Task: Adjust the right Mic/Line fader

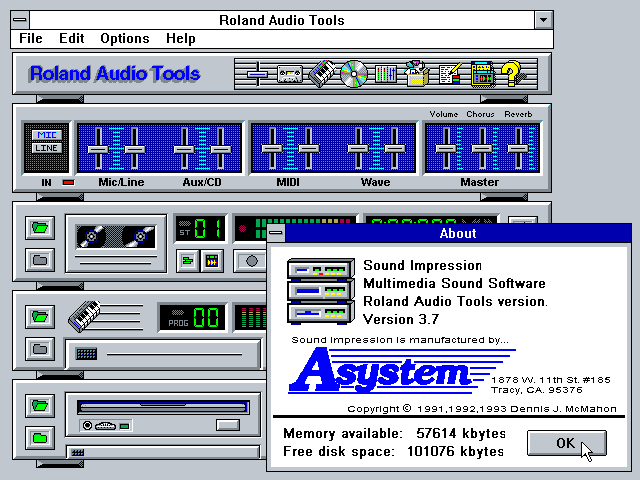Action: point(135,149)
